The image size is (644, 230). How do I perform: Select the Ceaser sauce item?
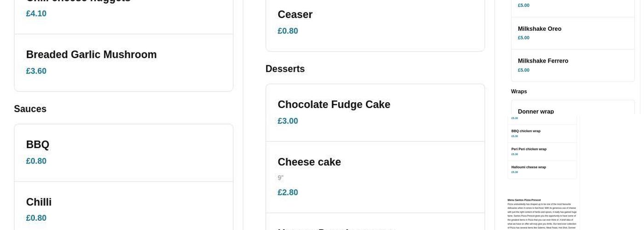click(295, 15)
